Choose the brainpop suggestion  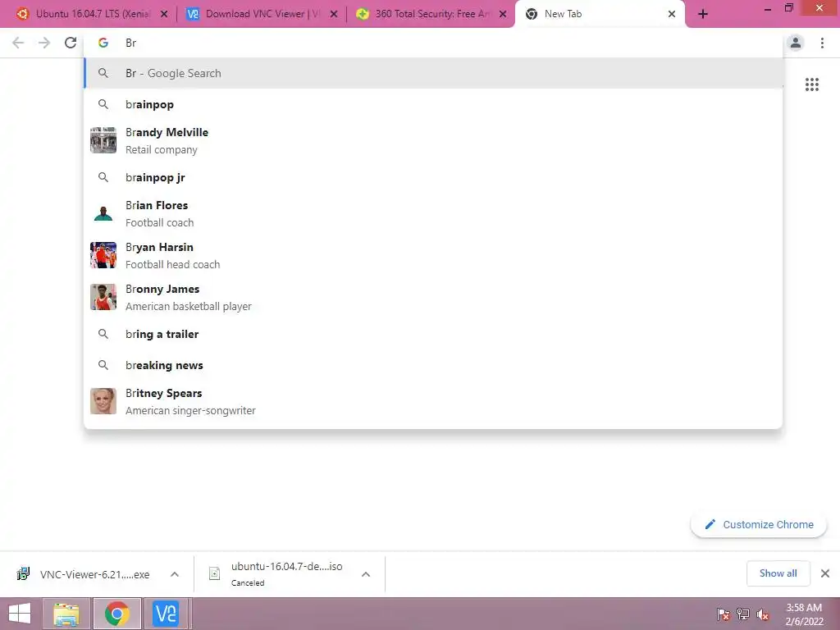(x=433, y=104)
